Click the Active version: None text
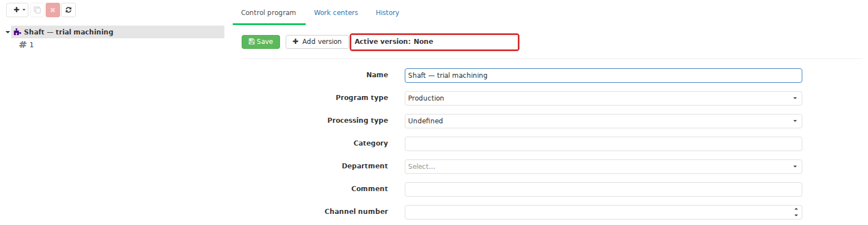 [x=394, y=42]
